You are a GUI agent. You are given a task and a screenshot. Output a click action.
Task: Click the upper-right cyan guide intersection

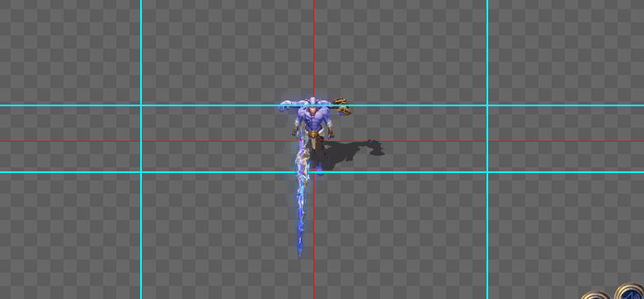pyautogui.click(x=487, y=105)
